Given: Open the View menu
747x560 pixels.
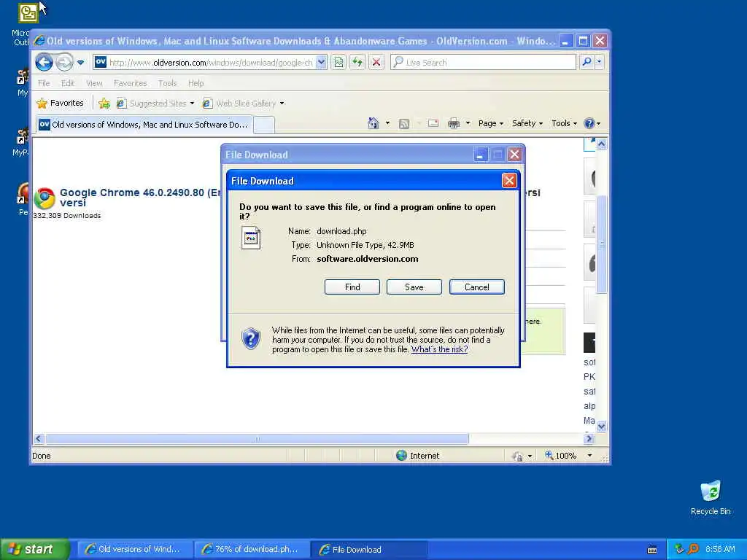Looking at the screenshot, I should pyautogui.click(x=94, y=83).
